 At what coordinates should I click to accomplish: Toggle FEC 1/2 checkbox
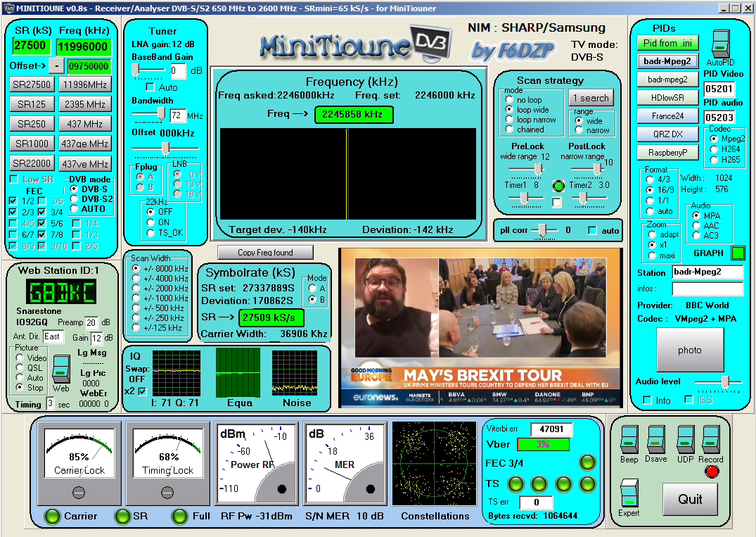[x=13, y=201]
